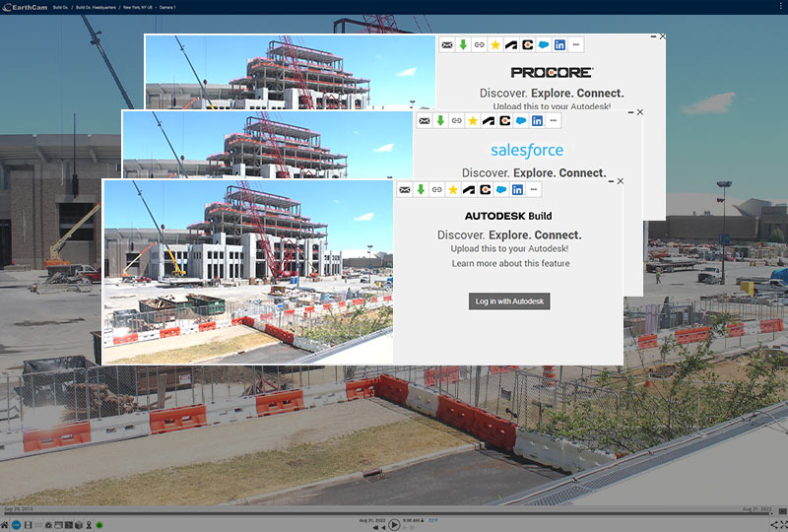The image size is (788, 532).
Task: Select the Autodesk logo icon in Autodesk Build panel
Action: [469, 189]
